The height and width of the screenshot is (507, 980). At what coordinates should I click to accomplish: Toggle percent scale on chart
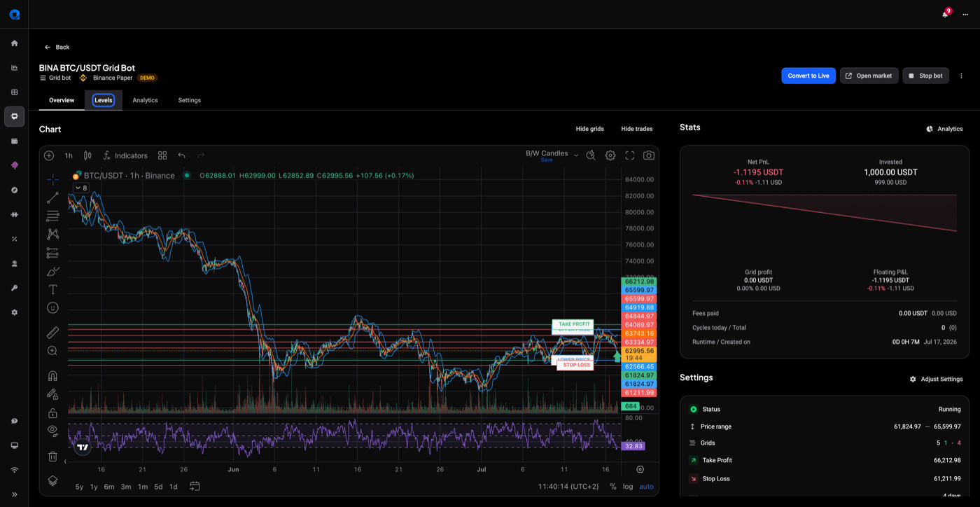[613, 487]
